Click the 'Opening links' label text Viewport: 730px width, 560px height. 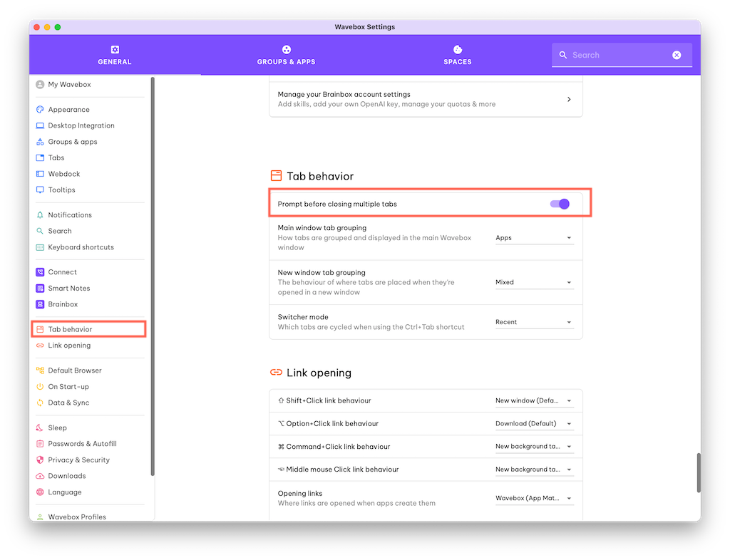click(x=300, y=493)
